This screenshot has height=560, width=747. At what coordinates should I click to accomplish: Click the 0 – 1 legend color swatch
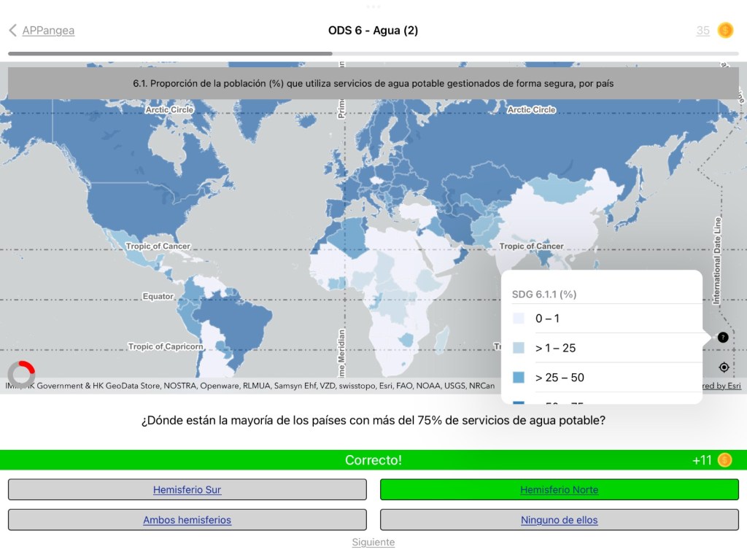pyautogui.click(x=519, y=319)
